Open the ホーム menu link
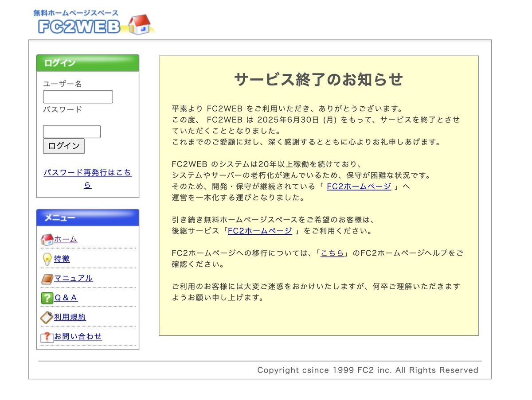Screen dimensions: 532x400 pyautogui.click(x=66, y=239)
